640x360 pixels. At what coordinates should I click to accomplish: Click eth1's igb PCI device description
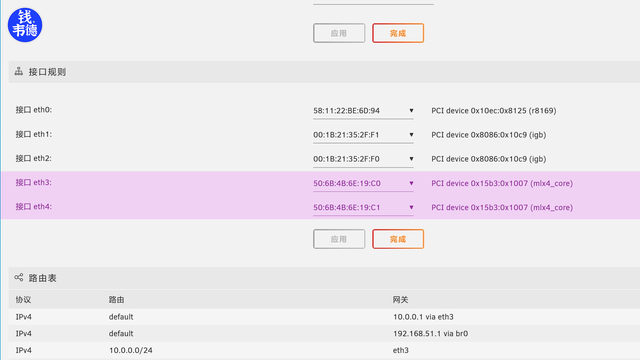(489, 135)
